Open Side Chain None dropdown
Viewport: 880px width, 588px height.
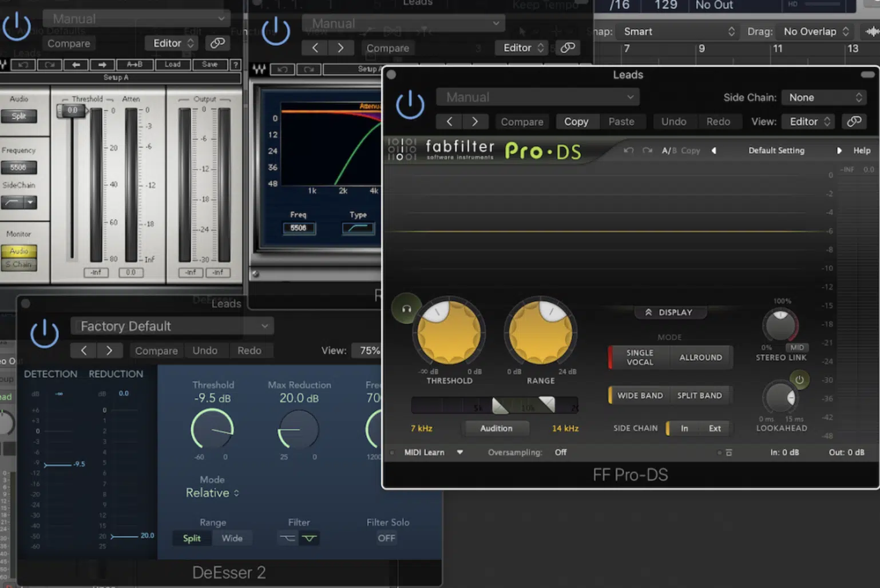click(x=825, y=98)
